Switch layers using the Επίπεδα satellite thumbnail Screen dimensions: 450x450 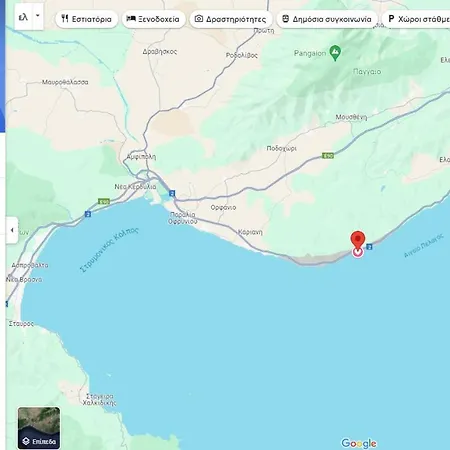pos(39,428)
